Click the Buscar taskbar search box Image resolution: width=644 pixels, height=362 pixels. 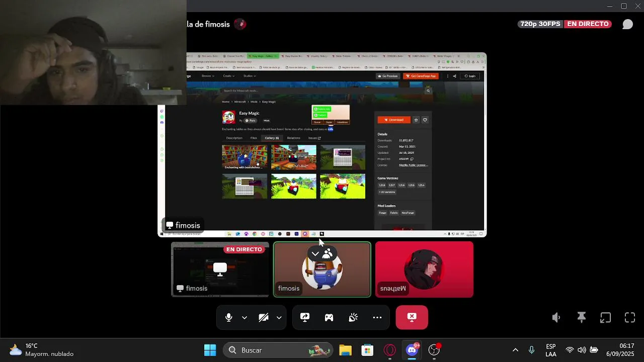(278, 350)
